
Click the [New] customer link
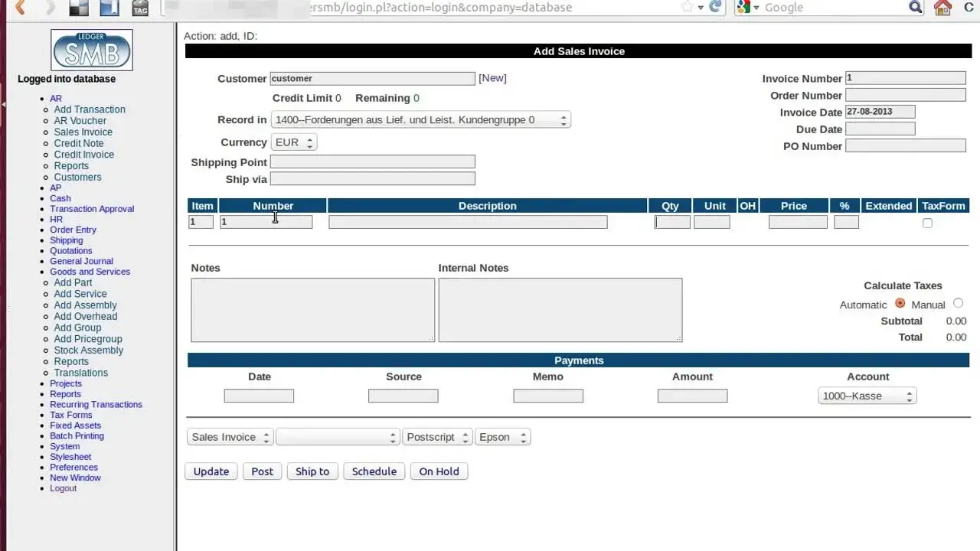pyautogui.click(x=492, y=78)
